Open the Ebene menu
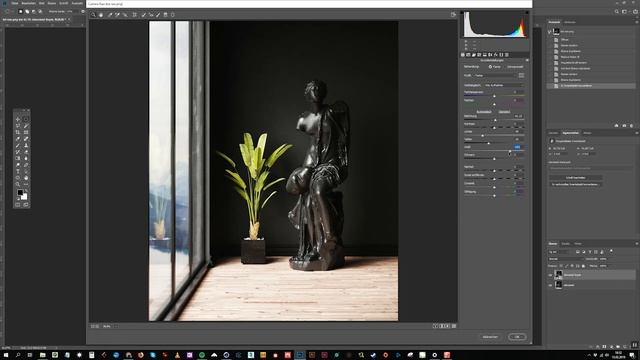 (x=52, y=3)
